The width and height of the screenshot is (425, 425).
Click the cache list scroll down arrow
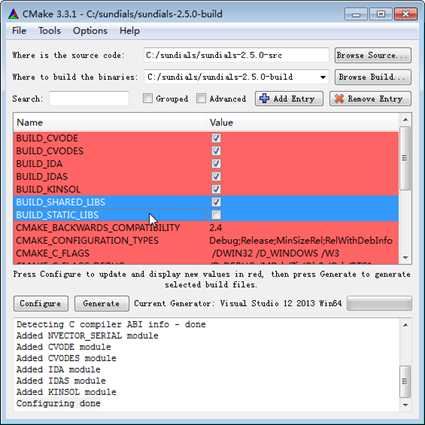[405, 258]
